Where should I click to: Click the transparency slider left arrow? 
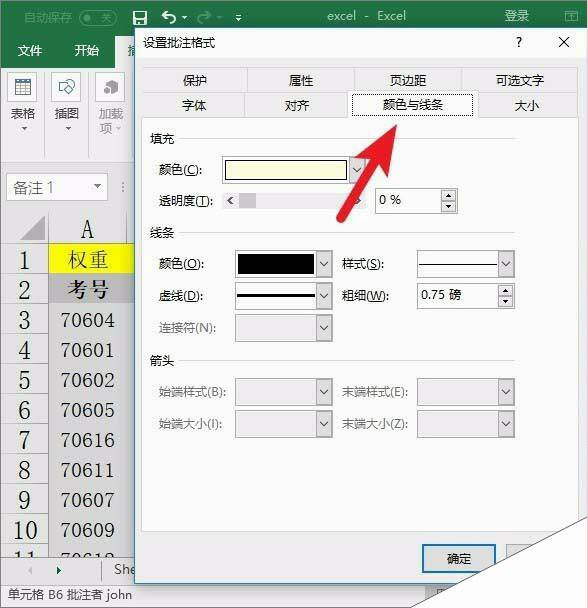pyautogui.click(x=231, y=200)
